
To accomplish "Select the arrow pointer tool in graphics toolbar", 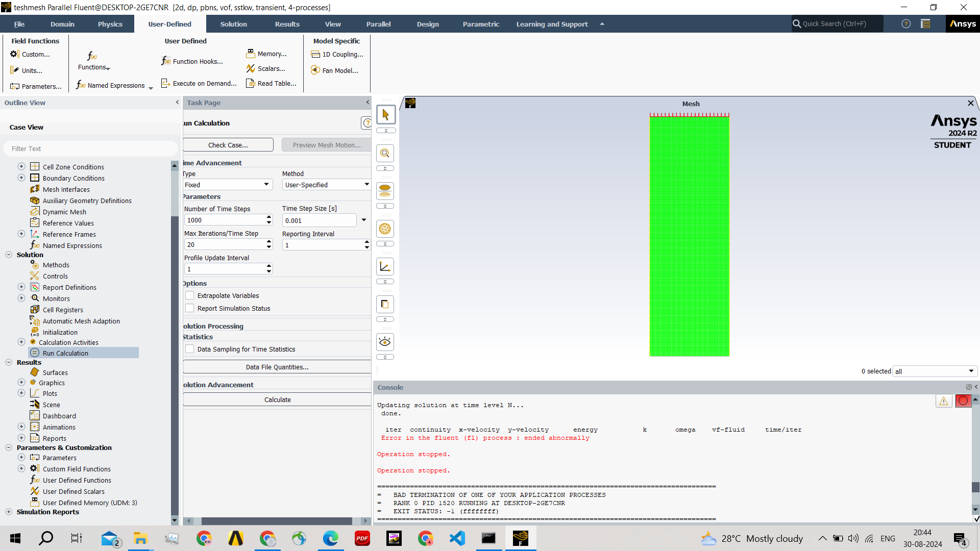I will pos(385,115).
